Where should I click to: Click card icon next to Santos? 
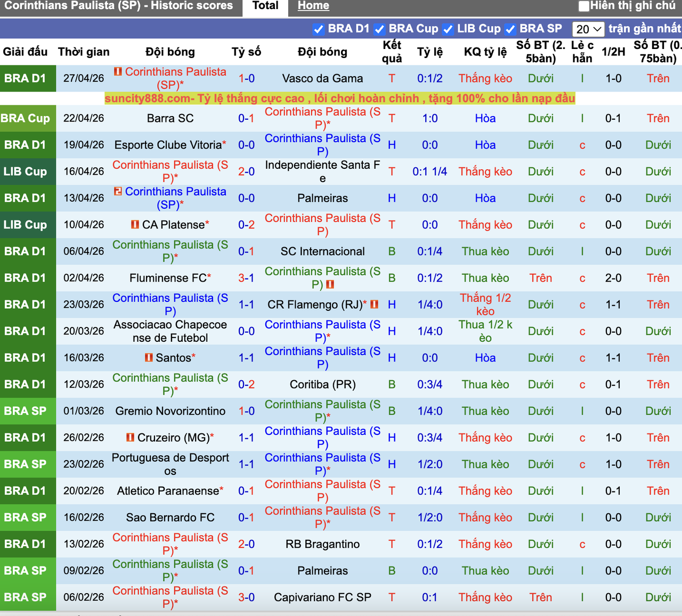coord(149,358)
